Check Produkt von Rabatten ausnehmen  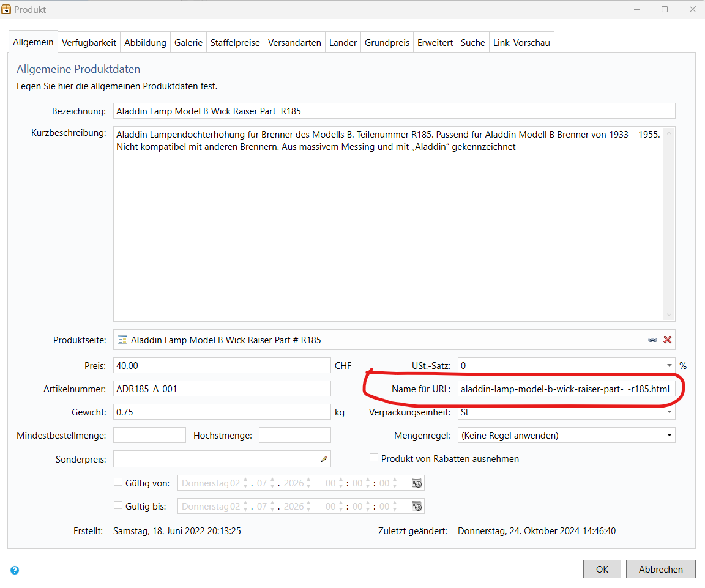[374, 458]
